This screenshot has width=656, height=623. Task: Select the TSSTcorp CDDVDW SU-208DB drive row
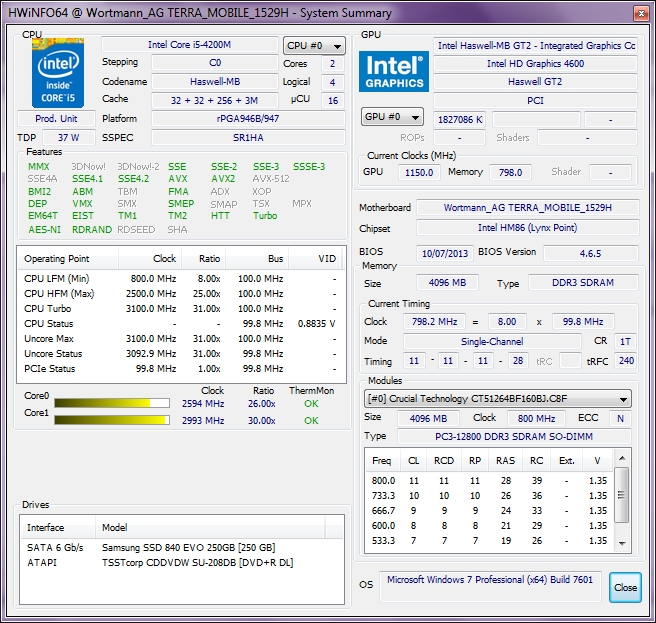pyautogui.click(x=182, y=562)
